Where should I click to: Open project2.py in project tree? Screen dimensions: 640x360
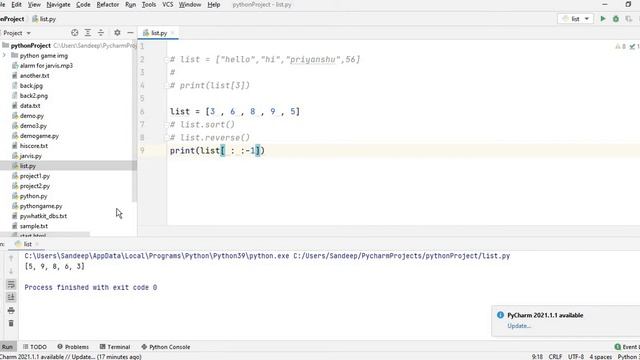[35, 186]
